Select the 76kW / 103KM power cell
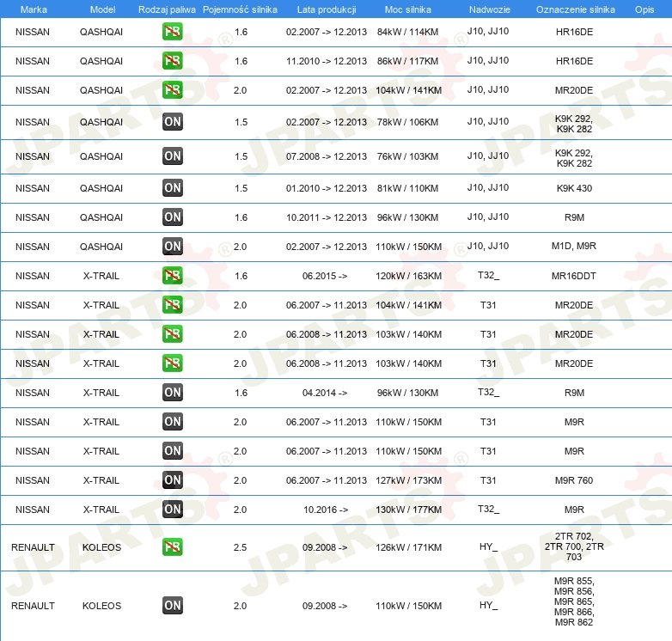The image size is (672, 641). click(407, 156)
